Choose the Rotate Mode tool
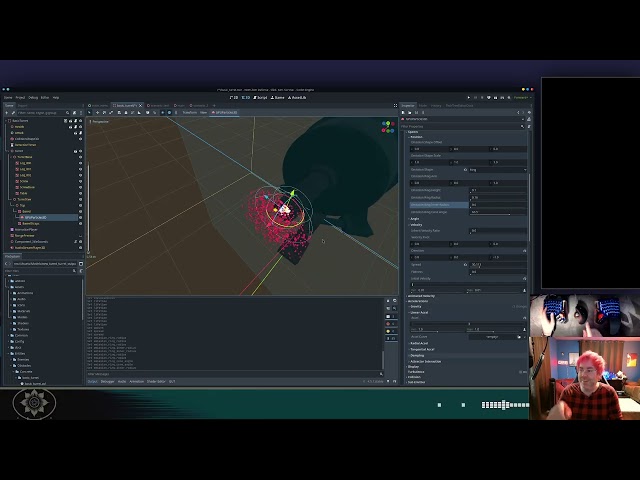Screen dimensions: 640x480 pos(104,112)
